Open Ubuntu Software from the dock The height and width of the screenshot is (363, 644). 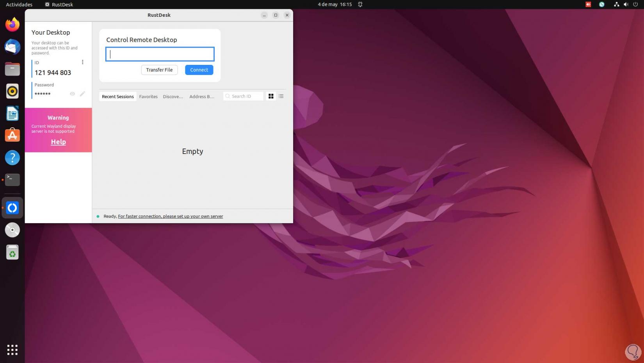(12, 135)
